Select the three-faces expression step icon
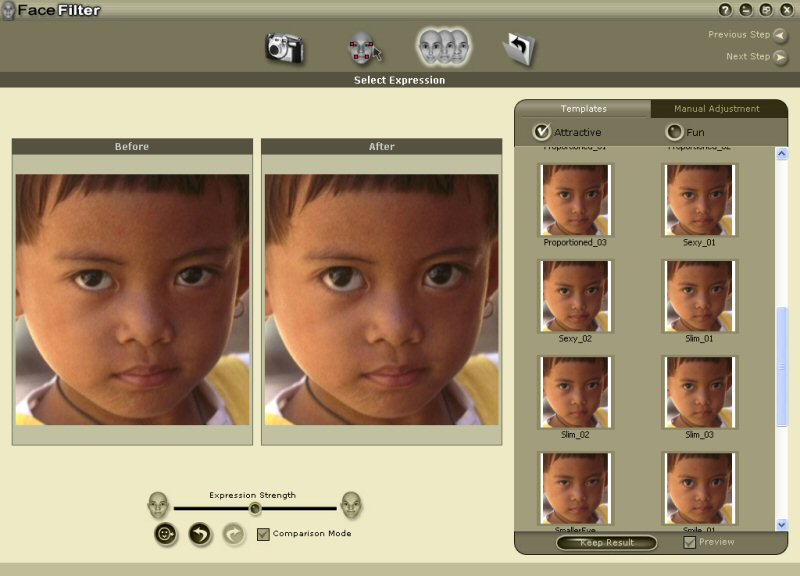Image resolution: width=800 pixels, height=576 pixels. click(444, 46)
